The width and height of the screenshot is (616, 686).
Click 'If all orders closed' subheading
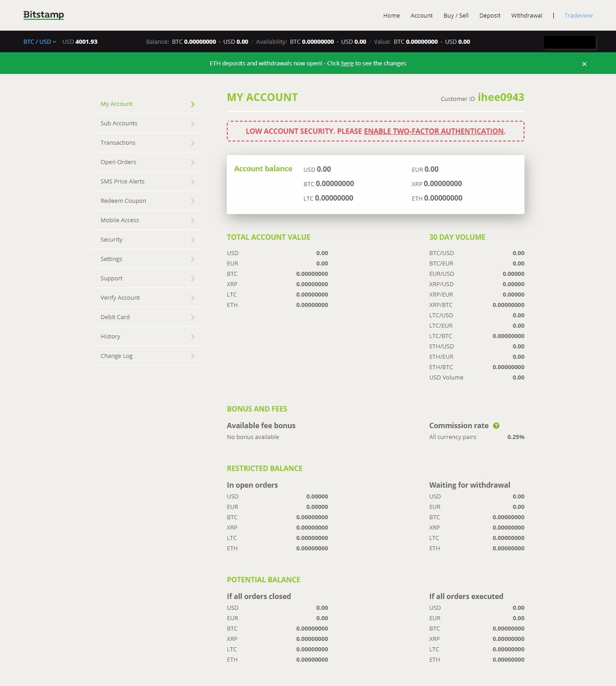point(259,596)
